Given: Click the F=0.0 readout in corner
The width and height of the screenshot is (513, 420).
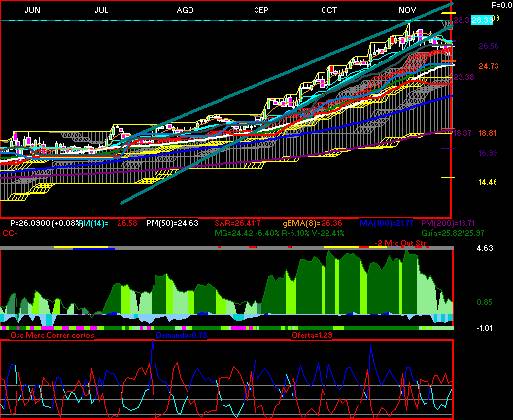Looking at the screenshot, I should click(502, 5).
